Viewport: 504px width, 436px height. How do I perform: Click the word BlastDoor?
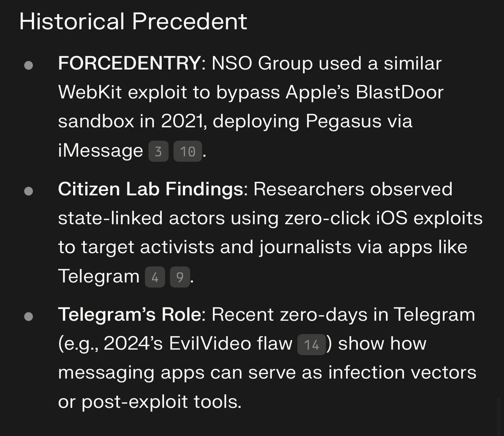399,92
